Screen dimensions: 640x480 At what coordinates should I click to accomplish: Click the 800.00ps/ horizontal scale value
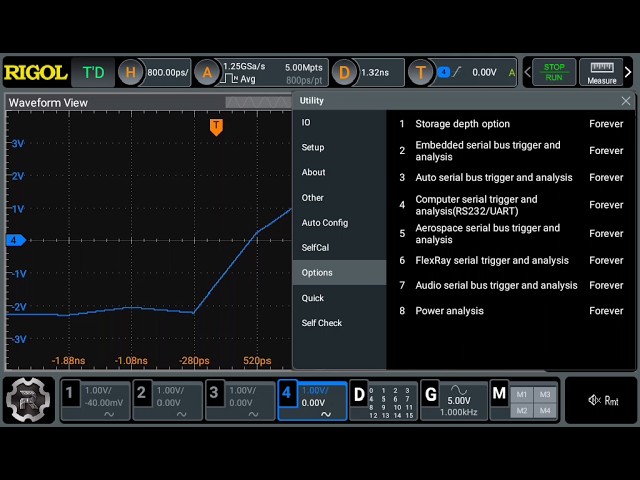click(168, 73)
